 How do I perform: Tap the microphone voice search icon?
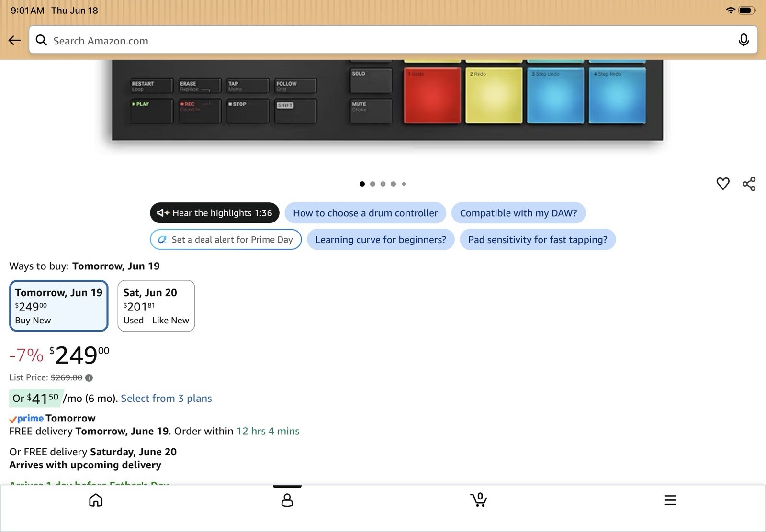(x=743, y=40)
